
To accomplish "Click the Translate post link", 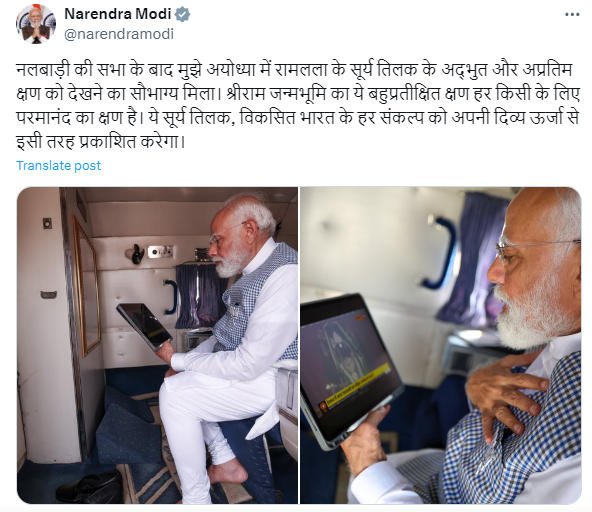I will [x=59, y=165].
